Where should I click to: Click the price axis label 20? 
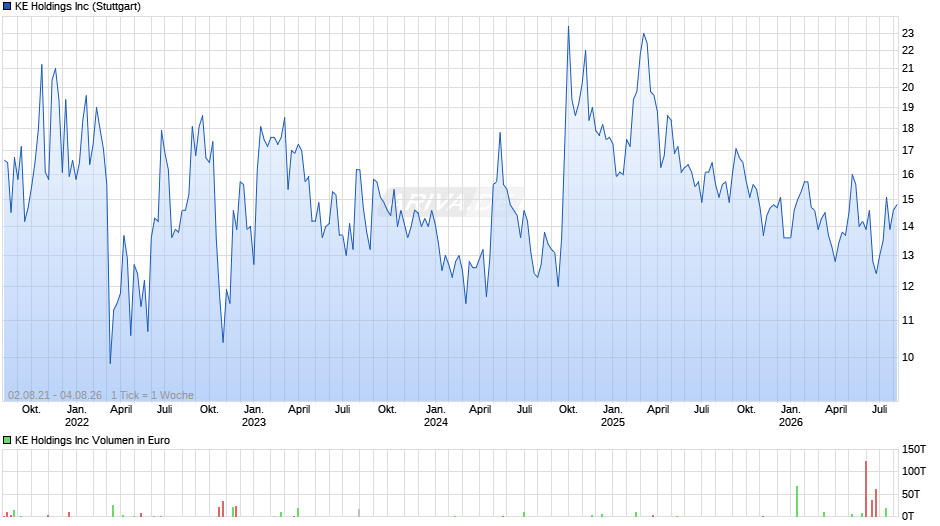click(908, 87)
